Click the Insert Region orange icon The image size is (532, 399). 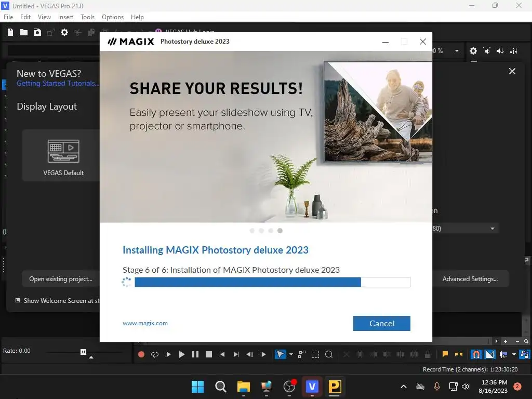[459, 354]
